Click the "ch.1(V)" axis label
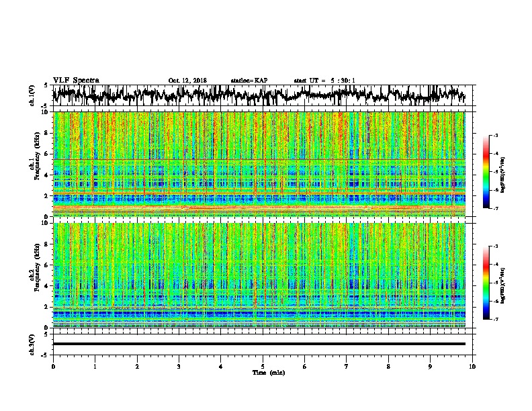 pyautogui.click(x=32, y=95)
